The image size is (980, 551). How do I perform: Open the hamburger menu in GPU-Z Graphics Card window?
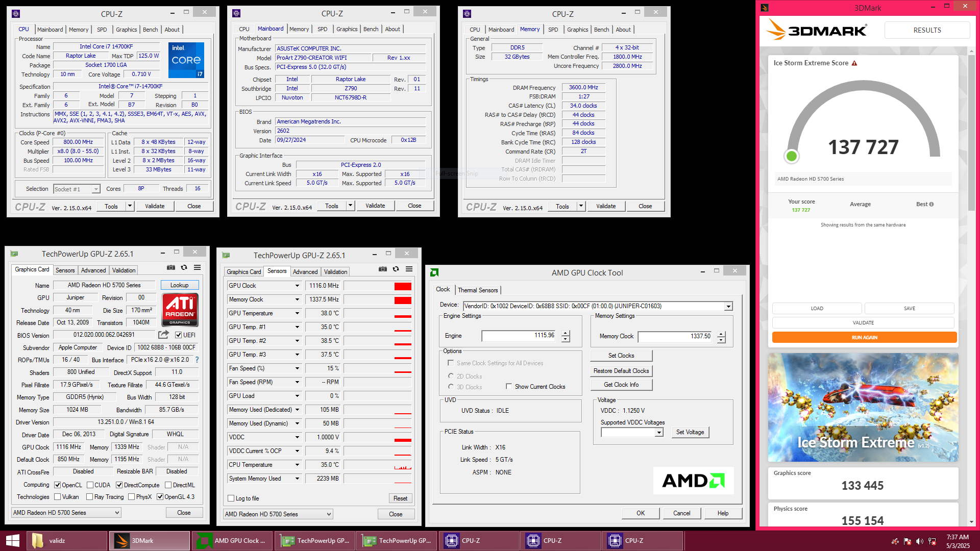pyautogui.click(x=197, y=267)
